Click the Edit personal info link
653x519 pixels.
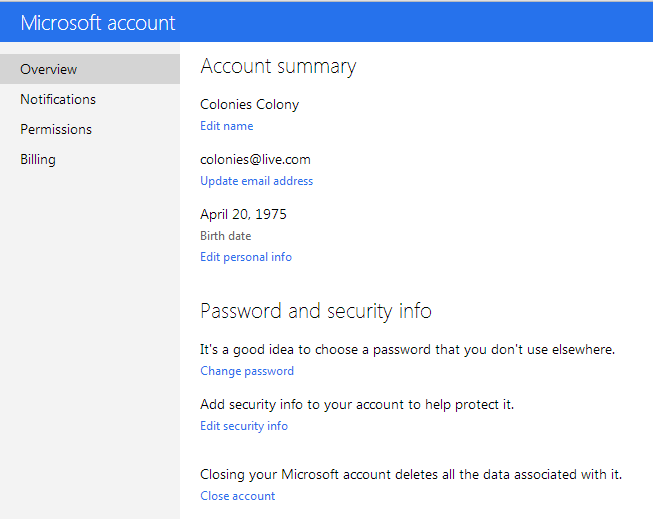point(246,257)
